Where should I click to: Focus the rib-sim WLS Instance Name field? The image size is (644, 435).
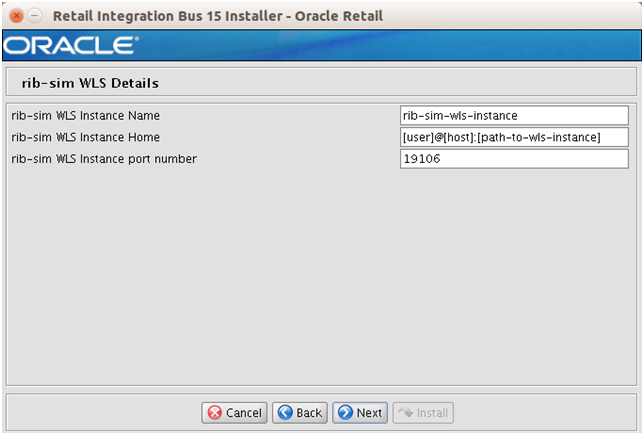tap(514, 115)
